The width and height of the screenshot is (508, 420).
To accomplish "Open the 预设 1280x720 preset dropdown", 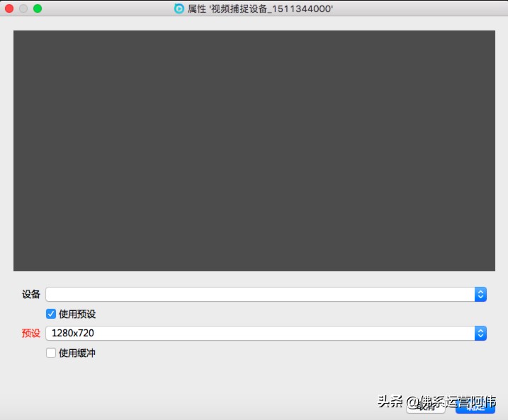I will pos(266,333).
